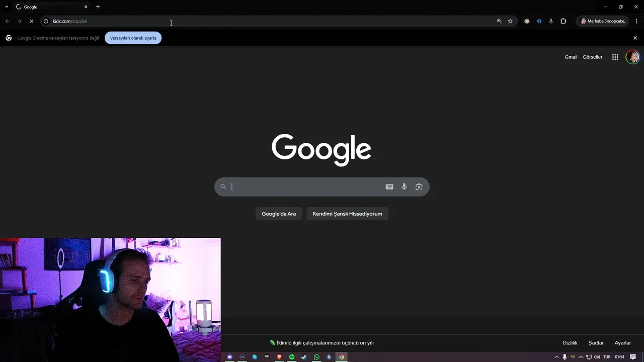Viewport: 644px width, 362px height.
Task: Click Kendimi Şanslı Hissediyorum button
Action: 347,214
